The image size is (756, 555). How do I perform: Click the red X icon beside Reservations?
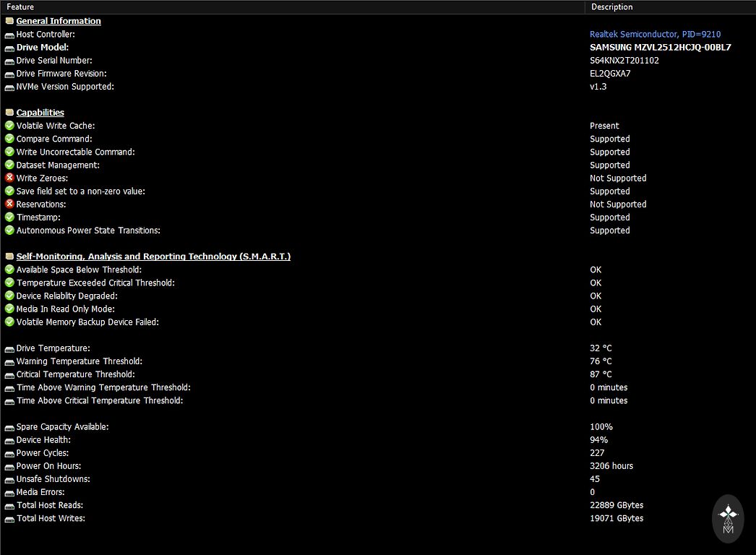(x=9, y=205)
